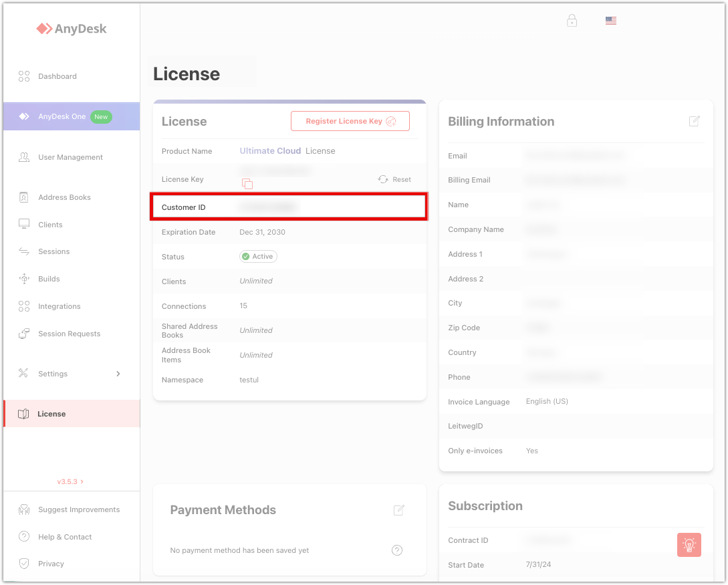The height and width of the screenshot is (585, 728).
Task: Open Integrations menu item
Action: 72,306
